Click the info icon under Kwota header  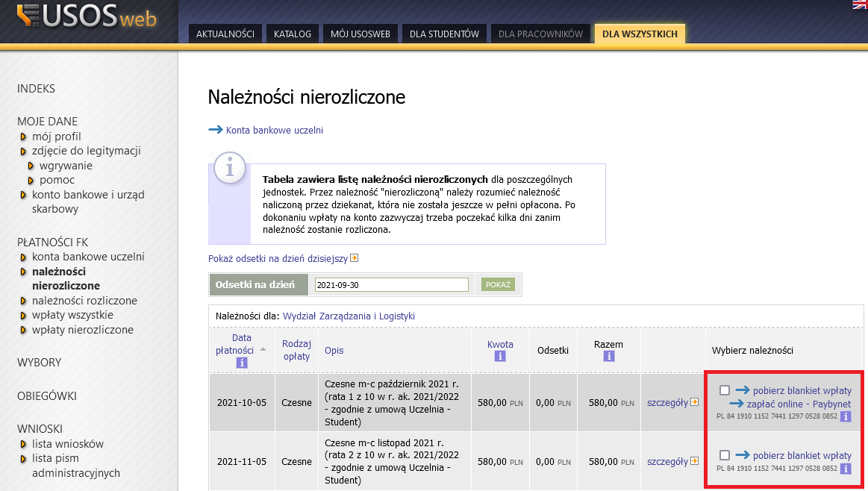tap(500, 357)
